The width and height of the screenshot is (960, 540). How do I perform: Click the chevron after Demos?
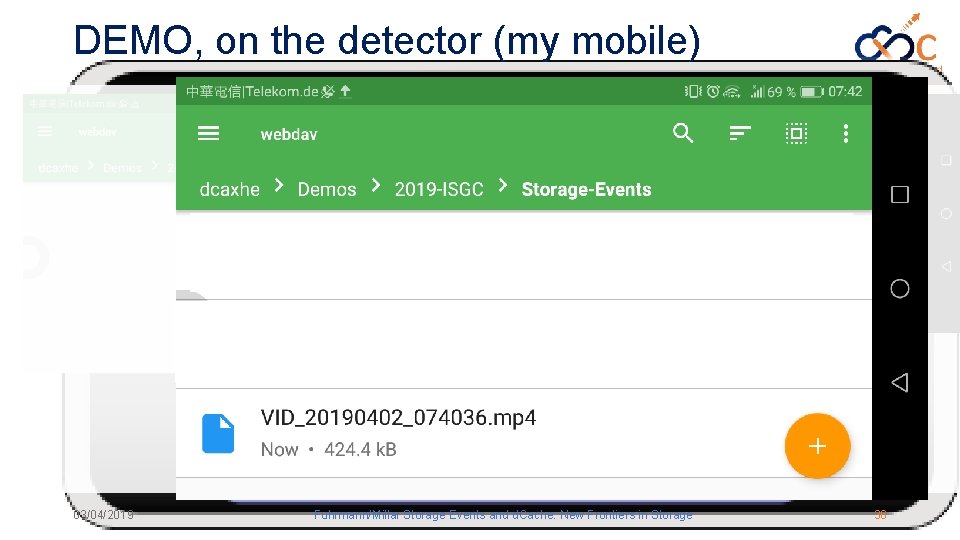tap(376, 186)
